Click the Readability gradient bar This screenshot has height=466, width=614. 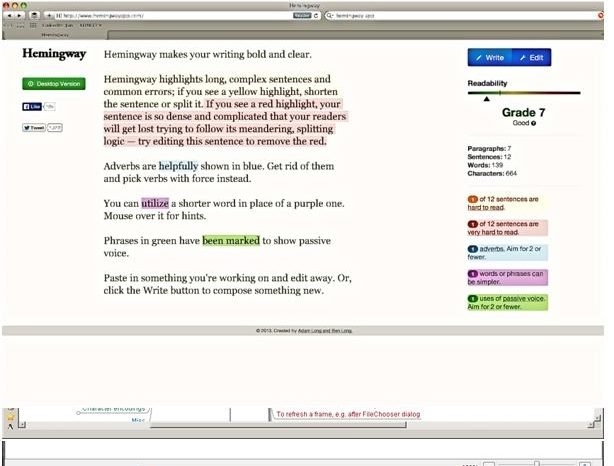(x=524, y=93)
